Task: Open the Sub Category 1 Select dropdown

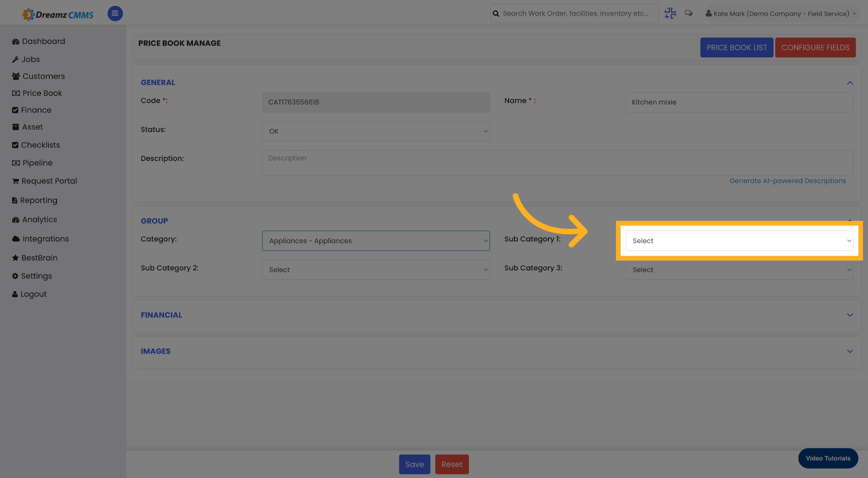Action: point(739,241)
